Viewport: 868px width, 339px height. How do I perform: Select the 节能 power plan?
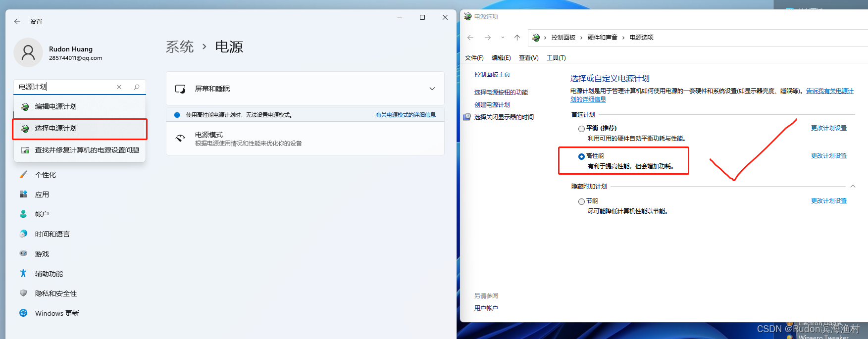point(581,201)
